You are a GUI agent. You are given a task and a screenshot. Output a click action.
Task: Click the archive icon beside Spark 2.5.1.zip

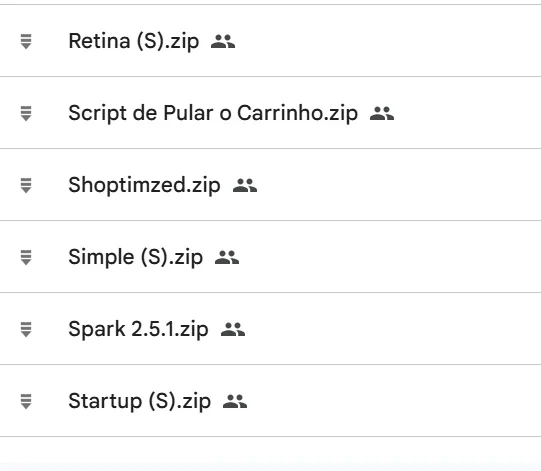26,329
